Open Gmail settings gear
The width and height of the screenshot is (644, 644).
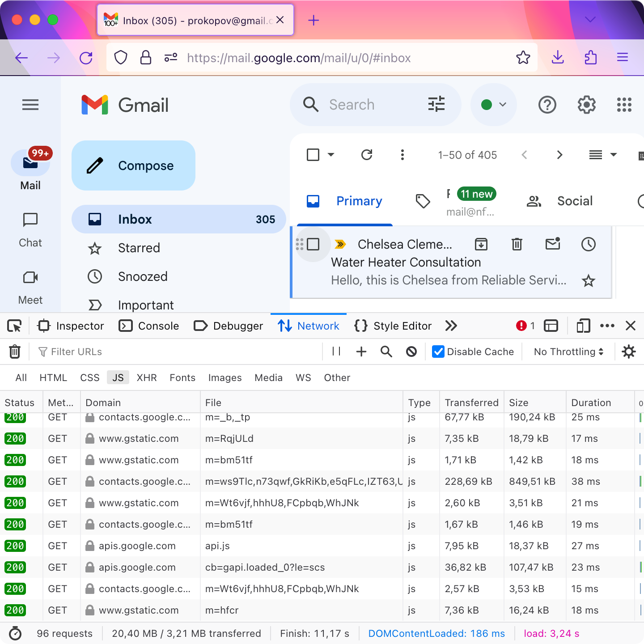click(586, 105)
